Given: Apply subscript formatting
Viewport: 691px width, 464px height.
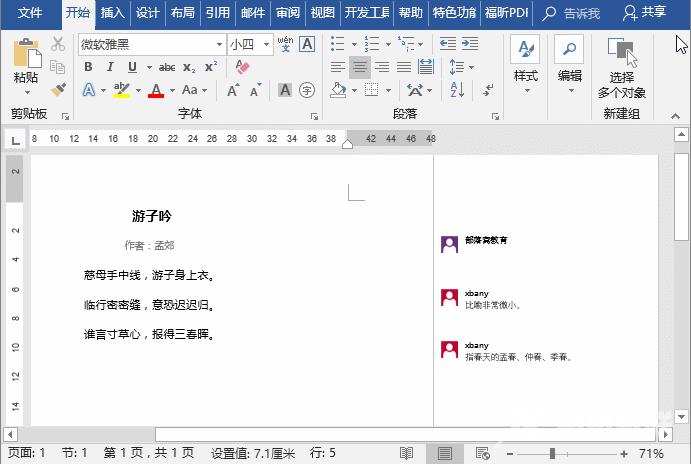Looking at the screenshot, I should [x=190, y=67].
